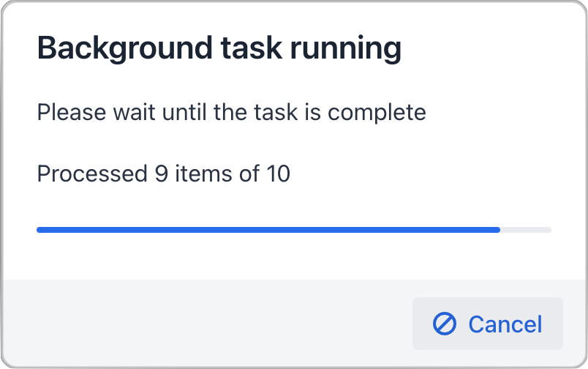Click the blue filled portion of progress bar
Screen dimensions: 588x369
point(268,230)
